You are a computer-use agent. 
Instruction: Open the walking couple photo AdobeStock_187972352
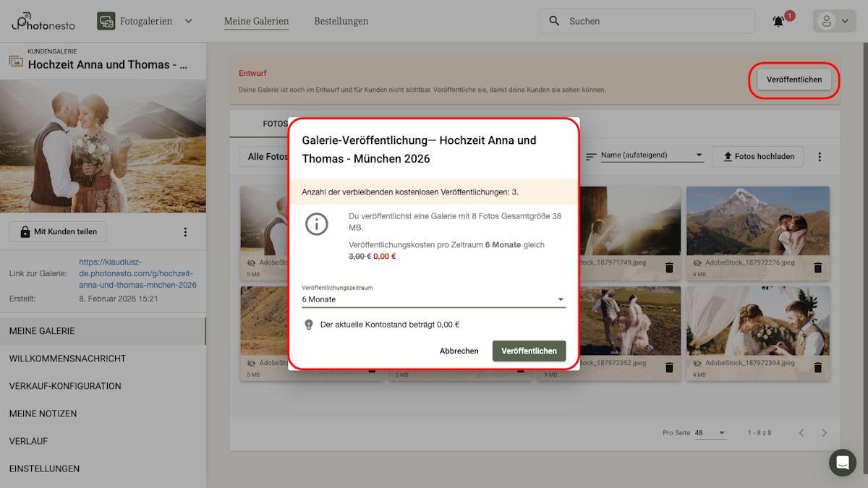[631, 320]
